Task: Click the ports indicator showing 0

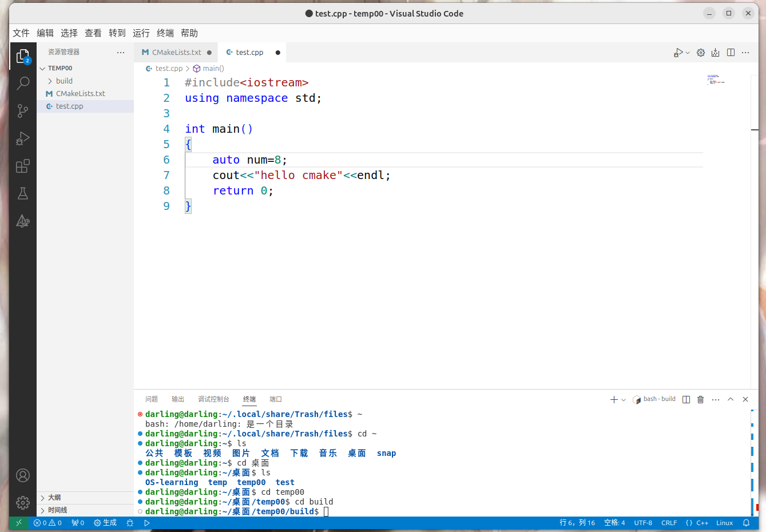Action: [x=78, y=523]
